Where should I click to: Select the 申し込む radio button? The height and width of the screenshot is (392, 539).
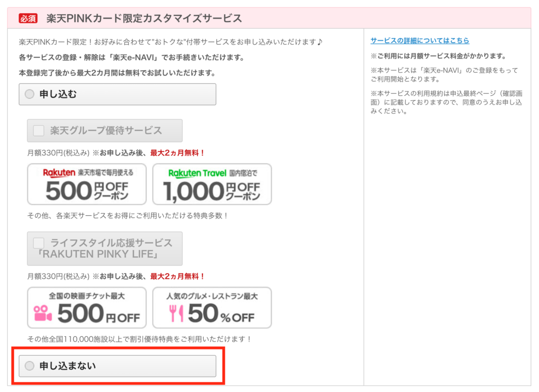click(x=29, y=94)
